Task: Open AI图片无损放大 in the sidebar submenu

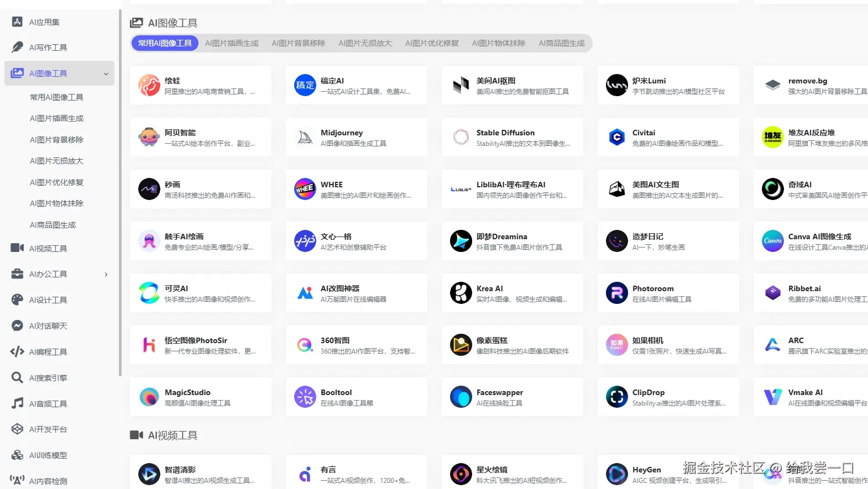Action: [x=57, y=161]
